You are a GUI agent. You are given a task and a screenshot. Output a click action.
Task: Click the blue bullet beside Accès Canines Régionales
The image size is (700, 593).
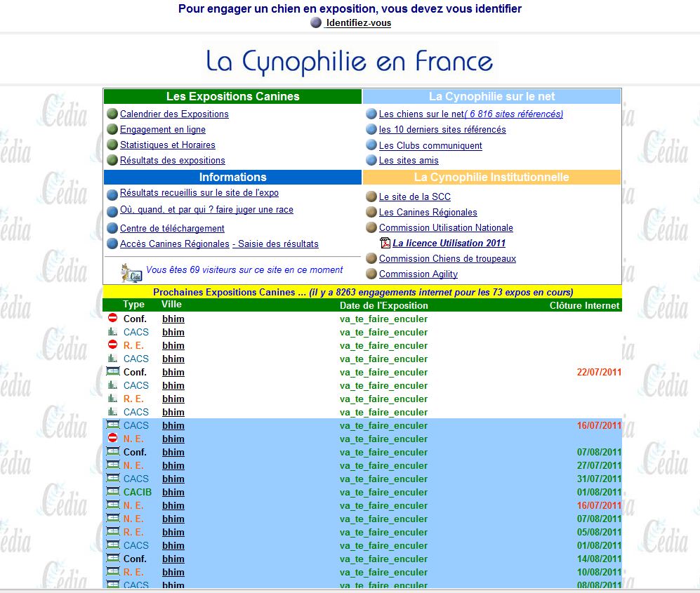[112, 244]
